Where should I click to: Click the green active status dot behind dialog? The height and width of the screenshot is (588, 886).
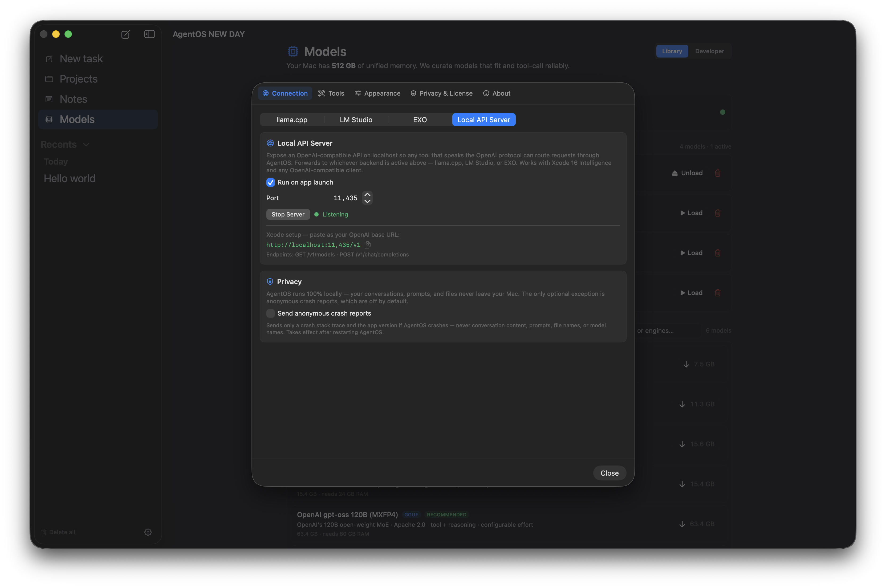(x=722, y=112)
